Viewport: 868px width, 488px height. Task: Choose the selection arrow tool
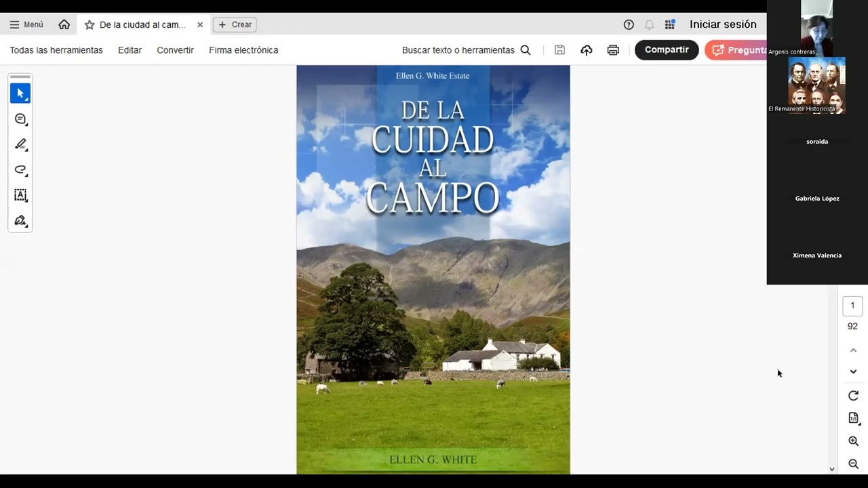pyautogui.click(x=20, y=93)
